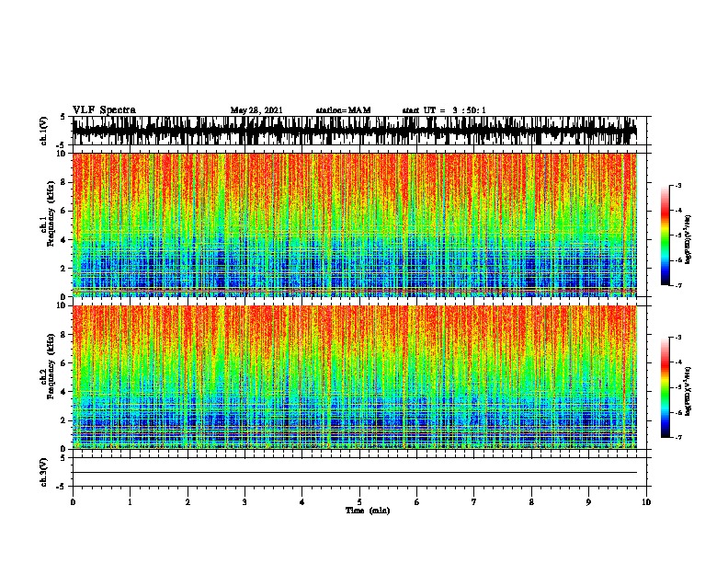Screen dimensions: 728x563
Task: Click the -3 value on ch.2 color bar
Action: [x=678, y=338]
